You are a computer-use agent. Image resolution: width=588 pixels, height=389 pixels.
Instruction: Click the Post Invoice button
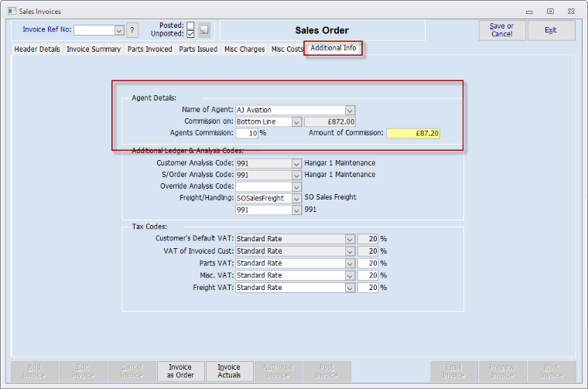326,371
